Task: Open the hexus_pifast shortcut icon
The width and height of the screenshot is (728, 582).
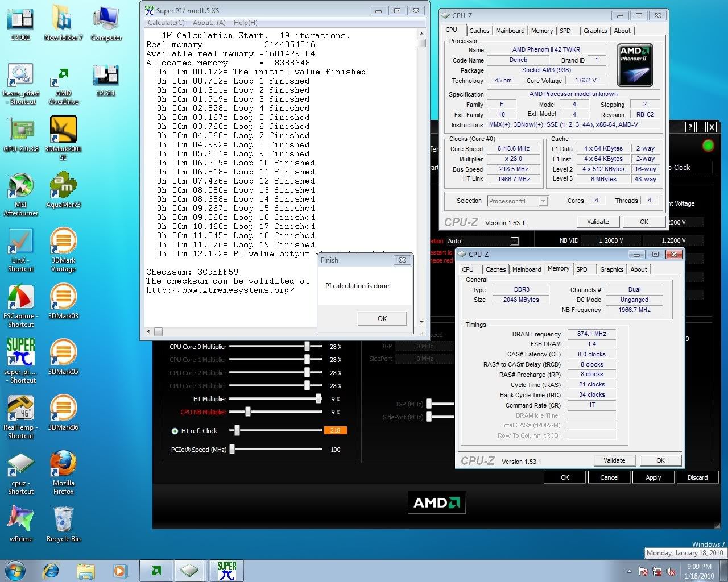Action: coord(20,84)
